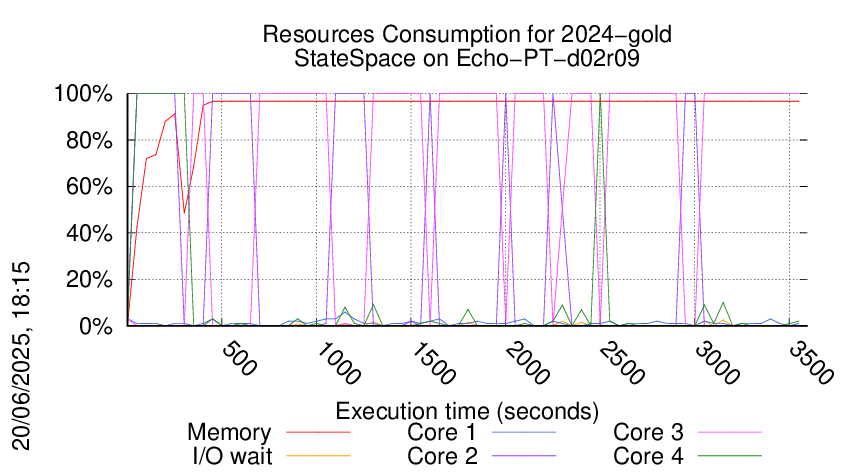Click the 1000 x-axis tick label
Screen dimensions: 850x475
[338, 363]
